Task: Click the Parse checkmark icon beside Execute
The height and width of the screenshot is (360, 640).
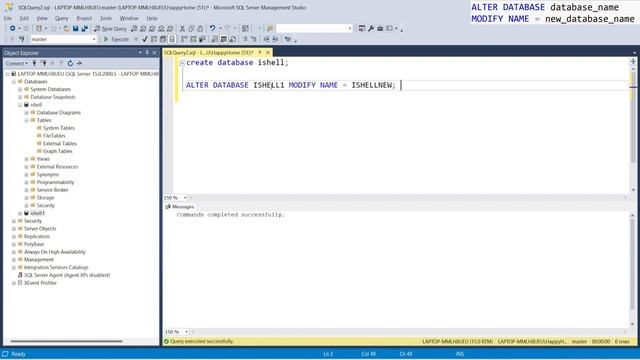Action: pos(145,39)
